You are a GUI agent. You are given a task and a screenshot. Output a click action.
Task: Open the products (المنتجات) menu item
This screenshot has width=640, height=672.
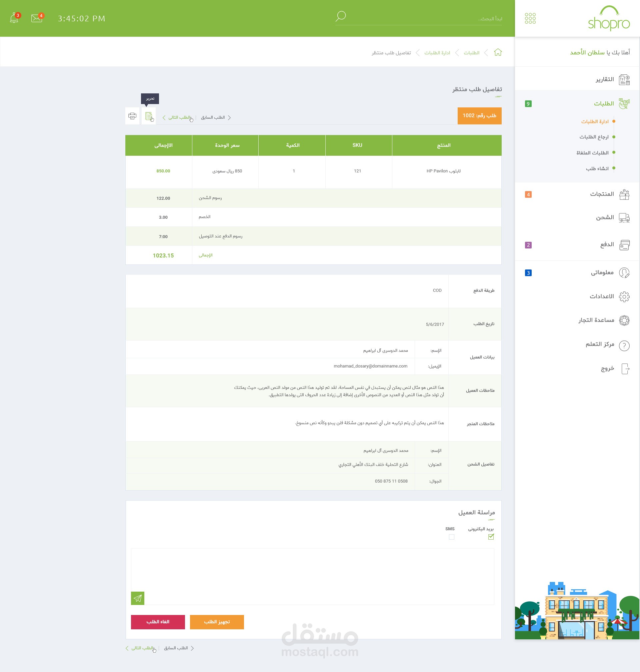click(602, 194)
